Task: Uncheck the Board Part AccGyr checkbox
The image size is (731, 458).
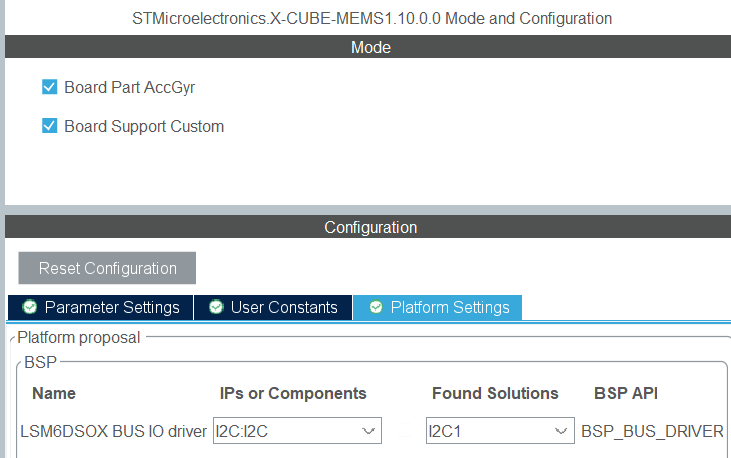Action: tap(49, 87)
